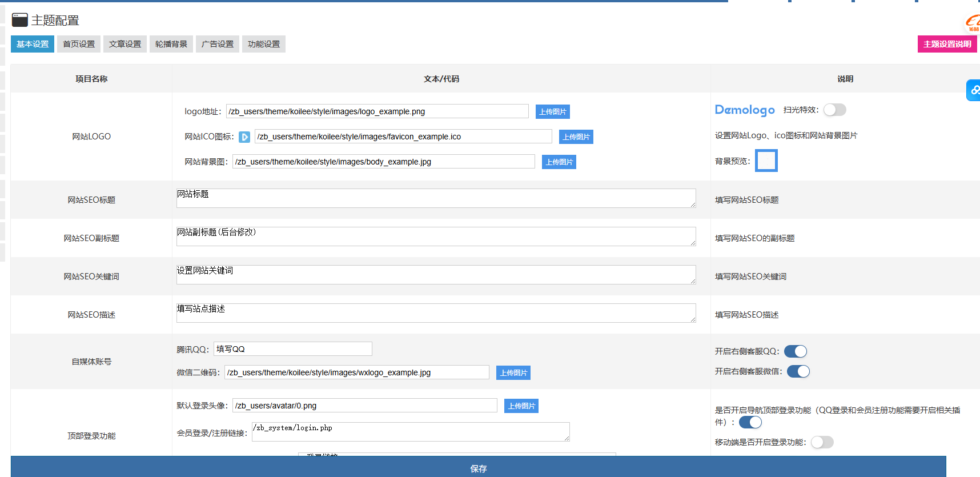
Task: Enable 移动端是否开启登录功能 switch
Action: pos(822,442)
